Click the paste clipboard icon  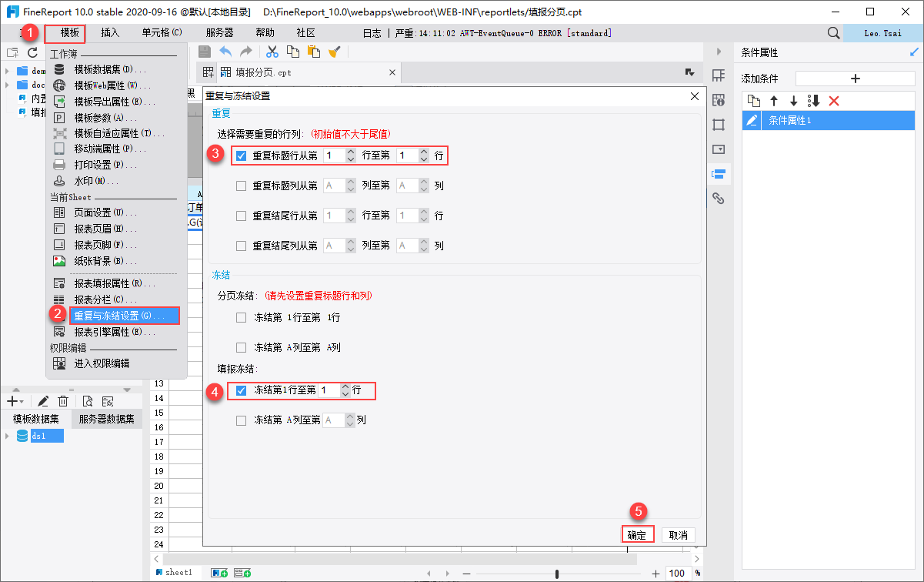click(313, 52)
